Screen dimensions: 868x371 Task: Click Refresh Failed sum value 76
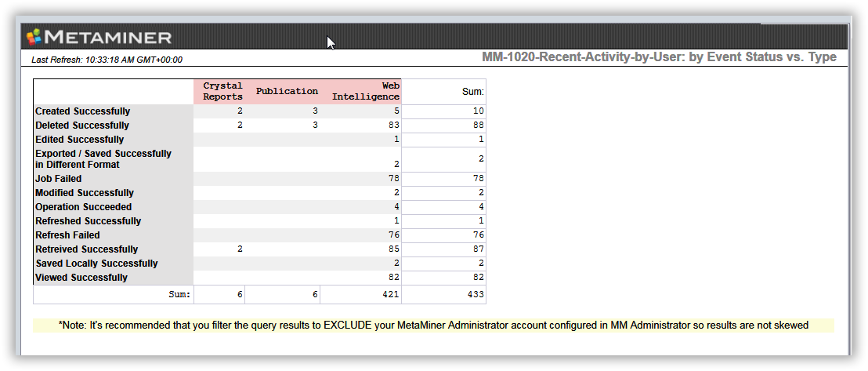pyautogui.click(x=479, y=235)
